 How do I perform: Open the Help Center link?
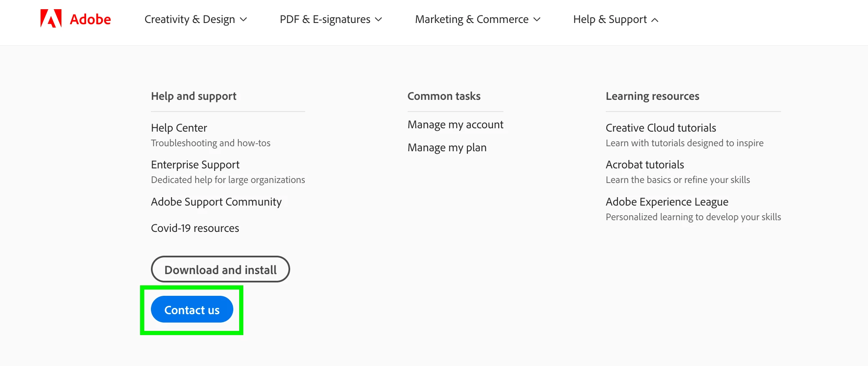click(179, 128)
